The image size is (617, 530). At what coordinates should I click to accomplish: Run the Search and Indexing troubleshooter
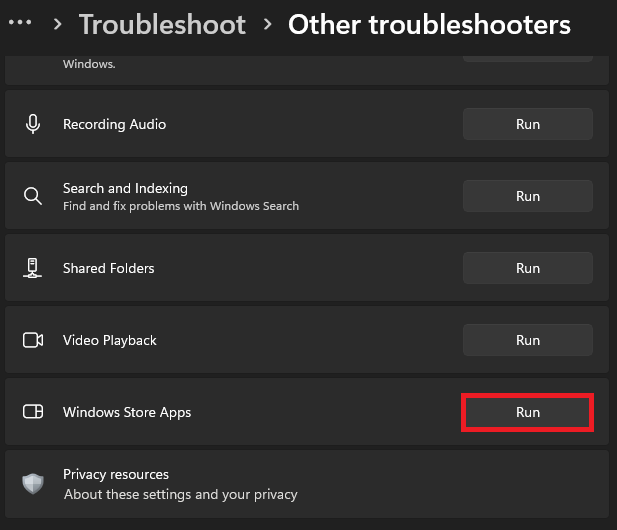pos(527,196)
